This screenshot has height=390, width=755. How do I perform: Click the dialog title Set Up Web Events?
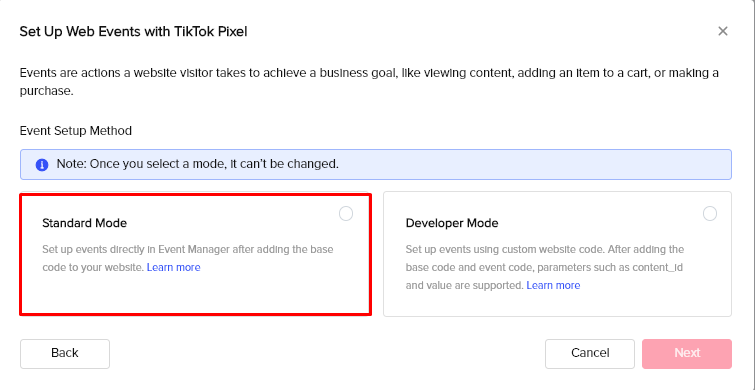point(133,32)
